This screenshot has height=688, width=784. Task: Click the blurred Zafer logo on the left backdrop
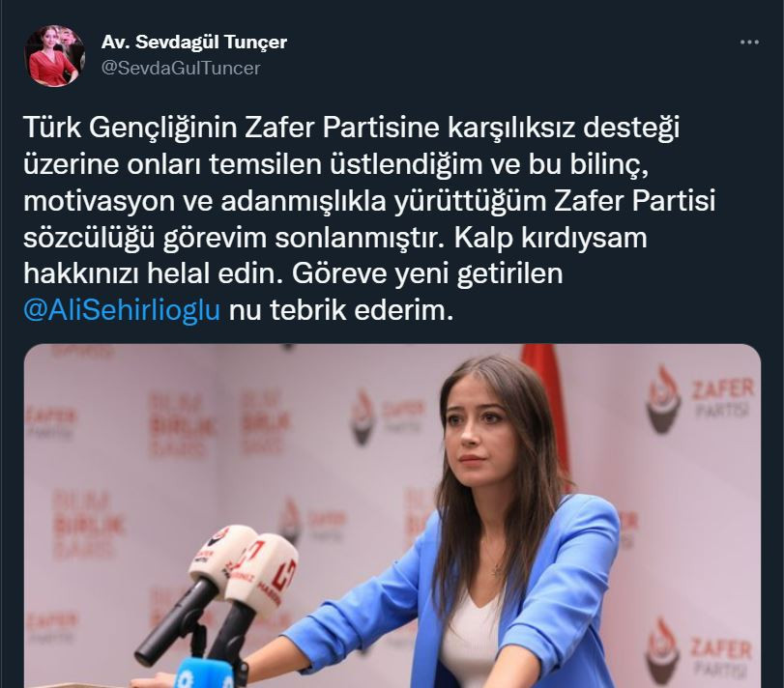pos(50,422)
